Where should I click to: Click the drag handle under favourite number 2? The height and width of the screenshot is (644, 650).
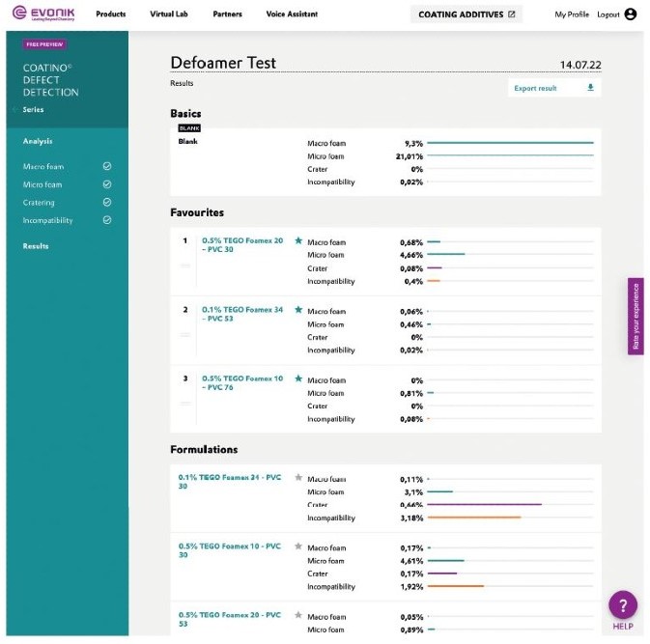185,334
